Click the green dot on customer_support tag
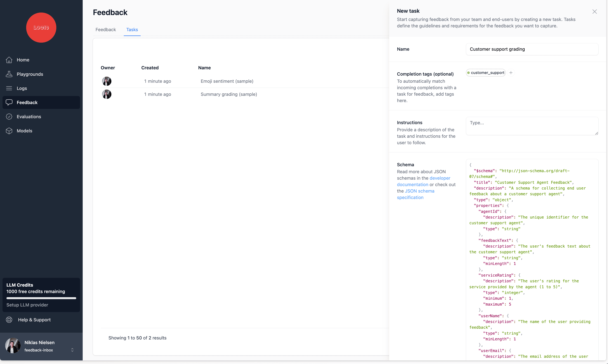This screenshot has width=608, height=364. (x=468, y=73)
